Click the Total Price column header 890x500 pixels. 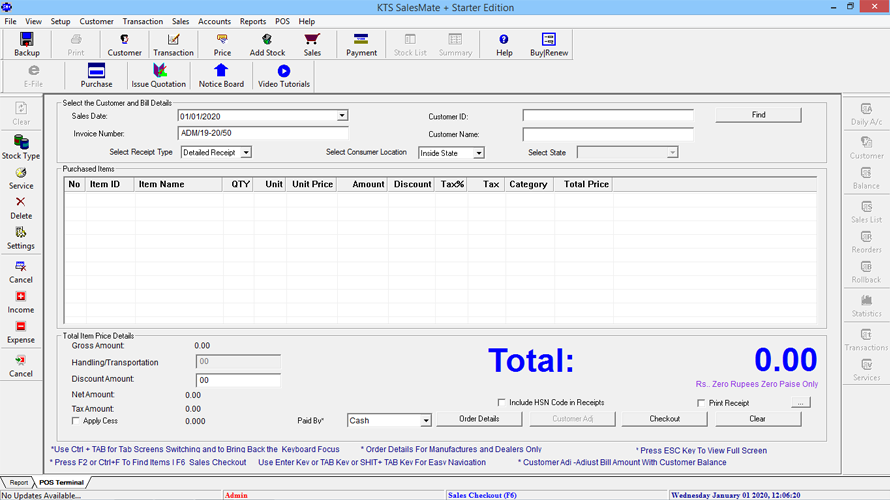tap(583, 184)
